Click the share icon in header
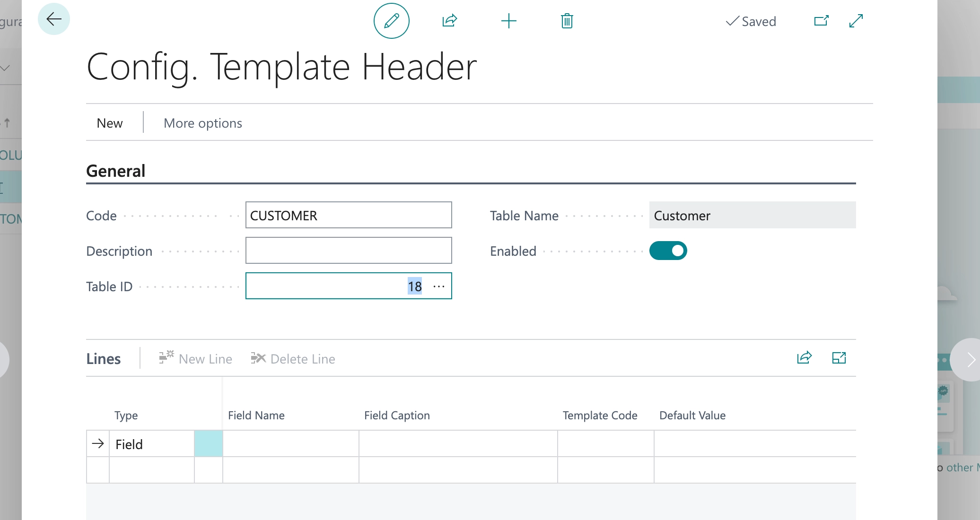This screenshot has height=520, width=980. tap(449, 21)
